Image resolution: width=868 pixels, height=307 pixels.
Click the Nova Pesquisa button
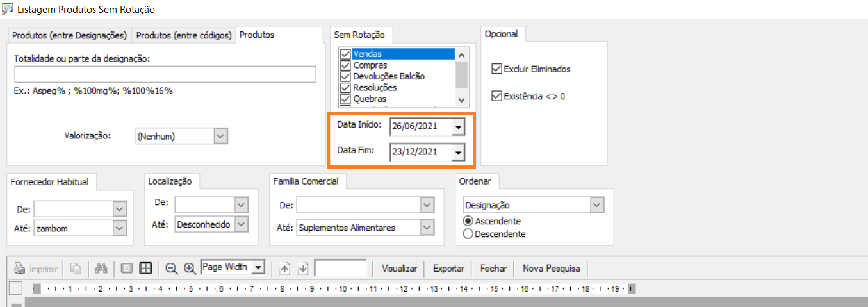coord(551,269)
